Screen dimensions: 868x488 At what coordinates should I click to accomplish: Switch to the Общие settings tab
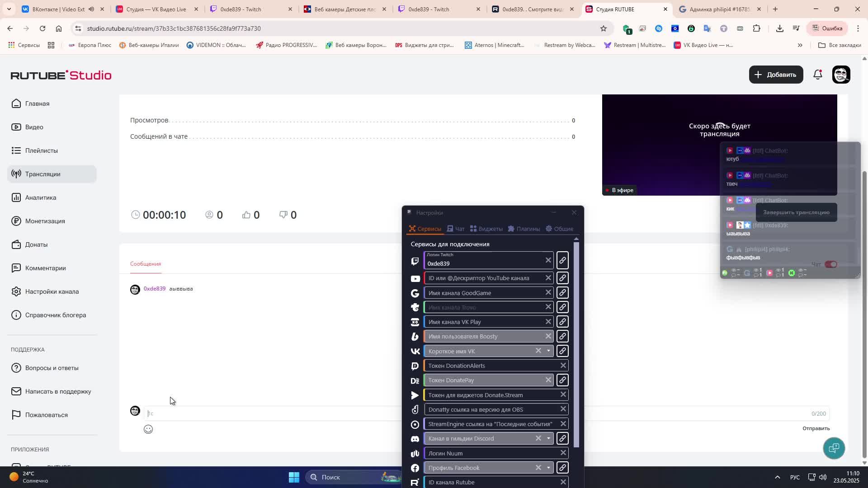click(559, 229)
